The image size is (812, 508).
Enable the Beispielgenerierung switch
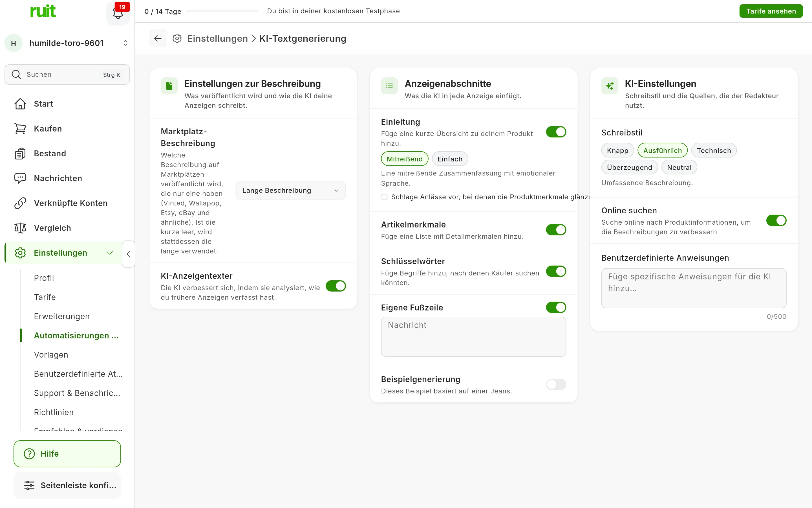tap(556, 384)
